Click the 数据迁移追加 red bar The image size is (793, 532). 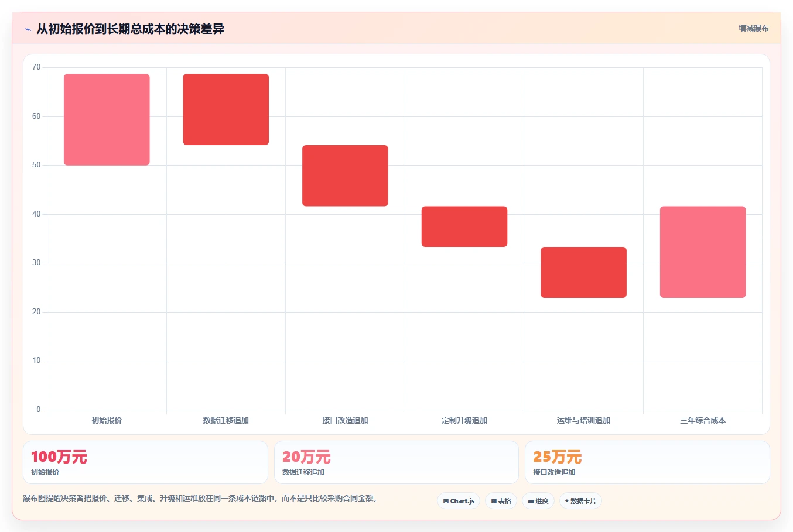click(226, 109)
